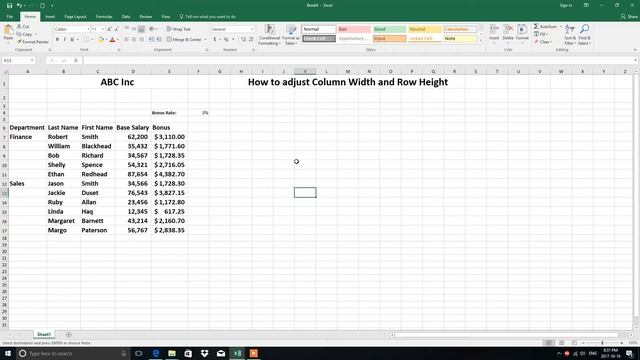Open Find & Select menu
640x360 pixels.
[x=584, y=35]
